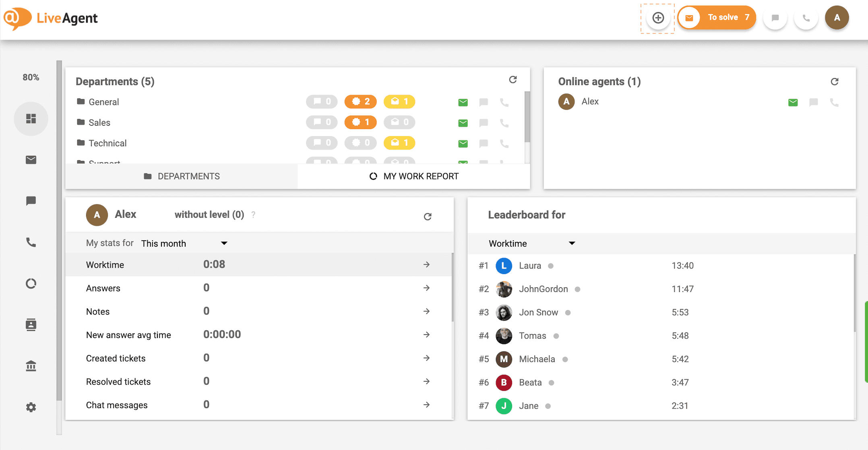Screen dimensions: 868x450
Task: Switch to the DEPARTMENTS tab
Action: tap(182, 176)
